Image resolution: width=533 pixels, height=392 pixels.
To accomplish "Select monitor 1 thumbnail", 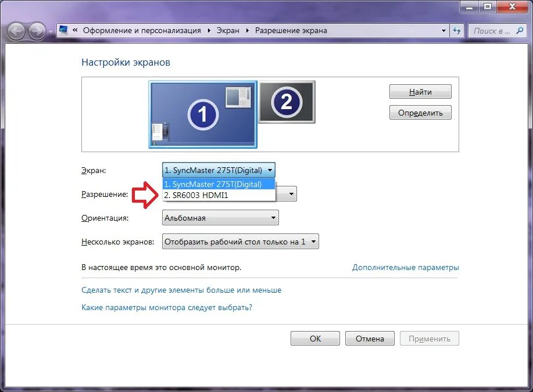I will (x=203, y=114).
